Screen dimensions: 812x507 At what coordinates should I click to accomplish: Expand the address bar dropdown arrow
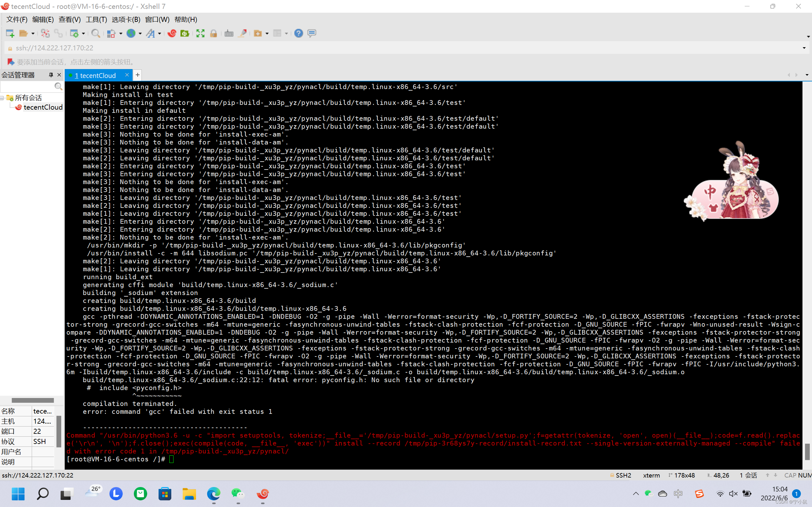point(804,48)
